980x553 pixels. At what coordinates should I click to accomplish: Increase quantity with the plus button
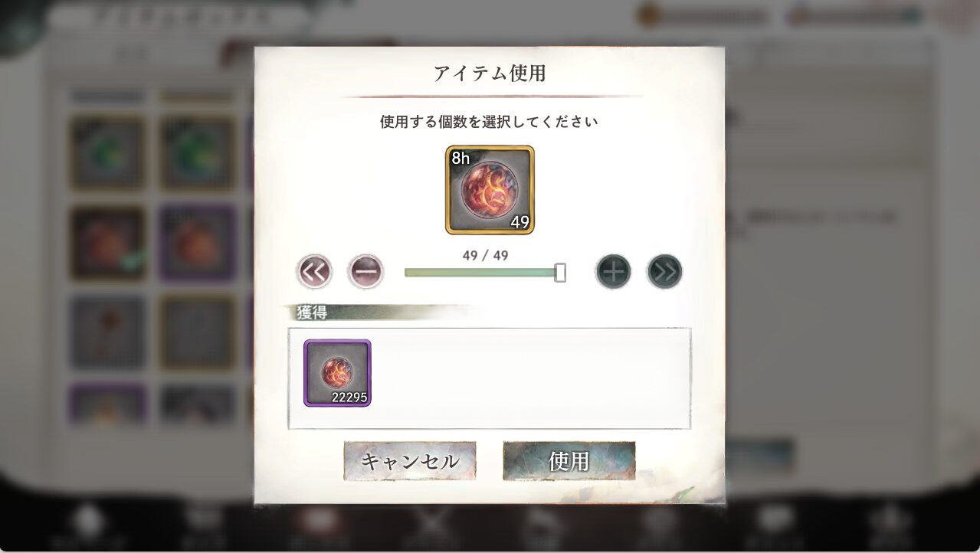(x=614, y=271)
